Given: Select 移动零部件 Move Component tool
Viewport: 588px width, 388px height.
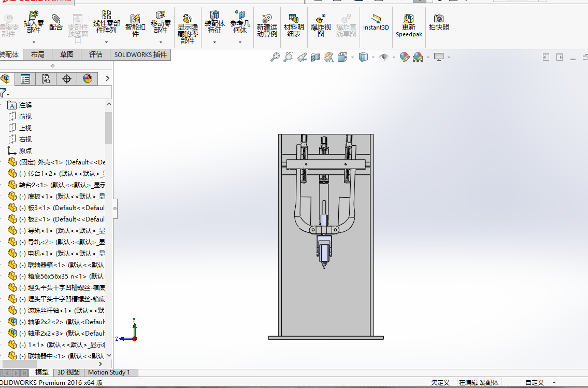Looking at the screenshot, I should tap(161, 22).
